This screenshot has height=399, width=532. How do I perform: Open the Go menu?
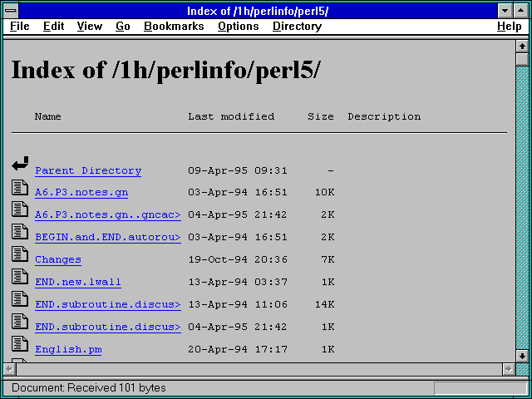tap(123, 26)
